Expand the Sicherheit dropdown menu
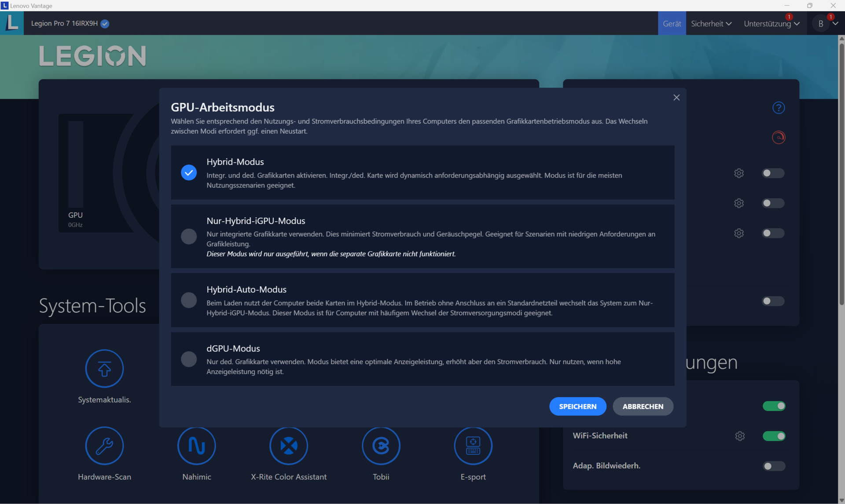The image size is (845, 504). coord(711,24)
